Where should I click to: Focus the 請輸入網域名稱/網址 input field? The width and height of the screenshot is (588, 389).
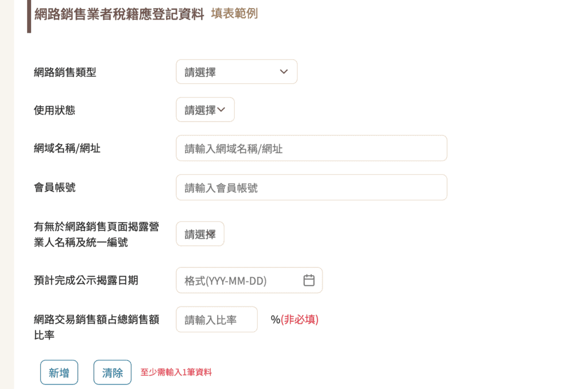[312, 149]
